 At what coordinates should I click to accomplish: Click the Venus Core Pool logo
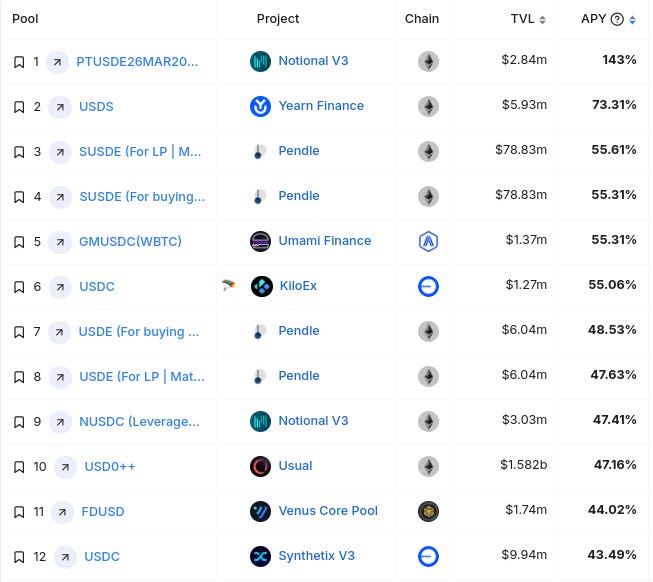tap(260, 511)
